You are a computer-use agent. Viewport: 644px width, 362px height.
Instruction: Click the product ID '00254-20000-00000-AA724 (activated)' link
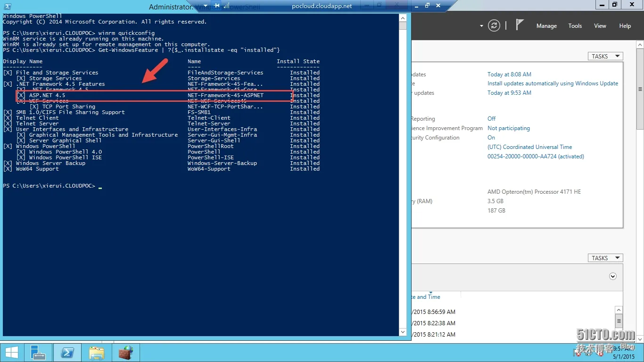[536, 156]
